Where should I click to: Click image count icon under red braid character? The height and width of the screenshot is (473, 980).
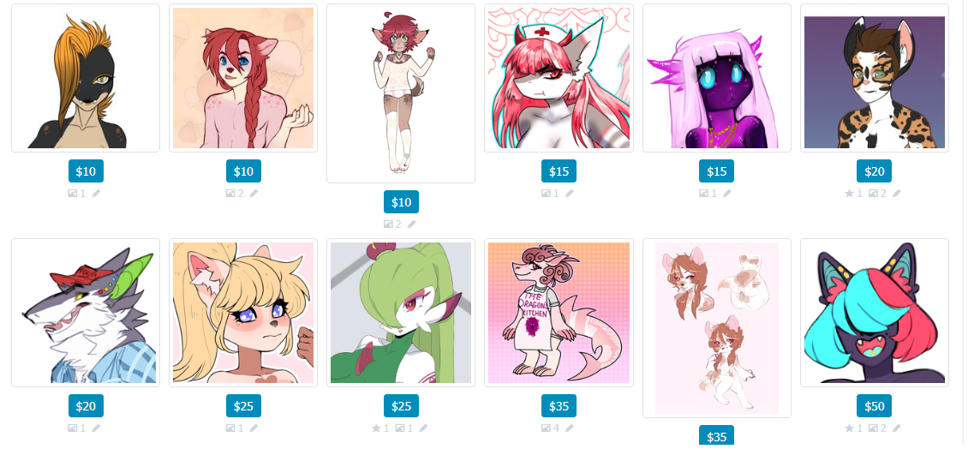[230, 194]
